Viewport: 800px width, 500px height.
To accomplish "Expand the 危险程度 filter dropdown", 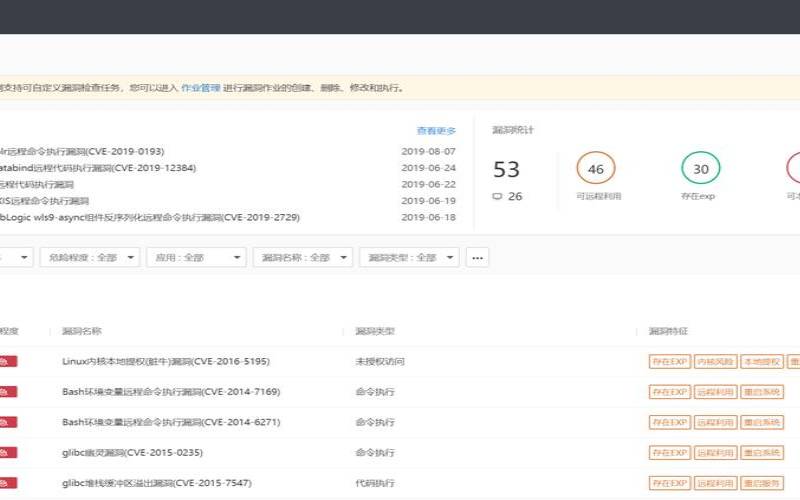I will [89, 257].
